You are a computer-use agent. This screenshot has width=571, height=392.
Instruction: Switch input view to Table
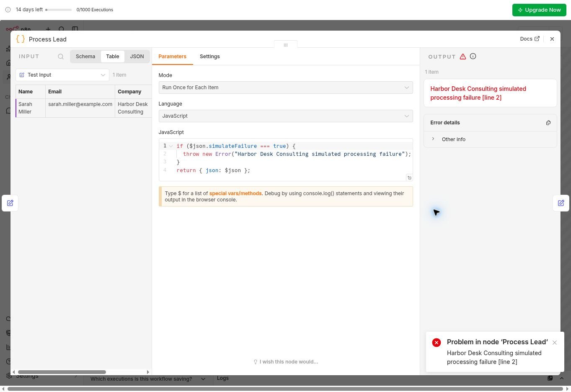tap(113, 57)
